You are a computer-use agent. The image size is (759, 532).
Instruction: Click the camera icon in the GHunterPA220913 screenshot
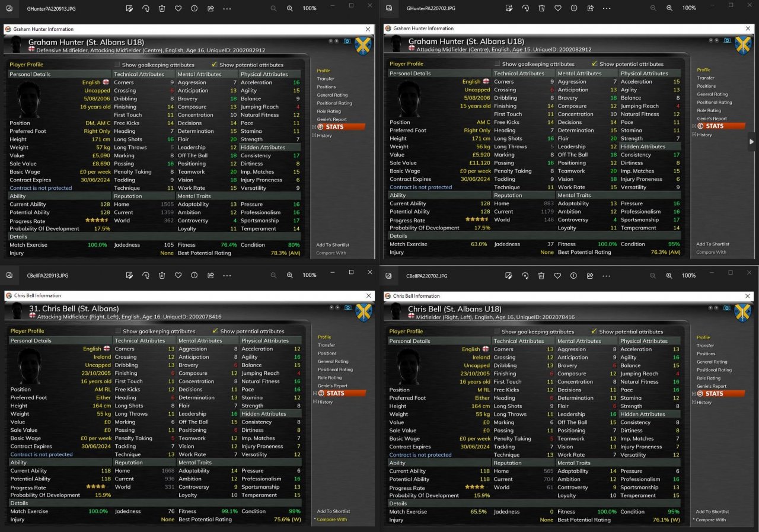click(x=348, y=41)
